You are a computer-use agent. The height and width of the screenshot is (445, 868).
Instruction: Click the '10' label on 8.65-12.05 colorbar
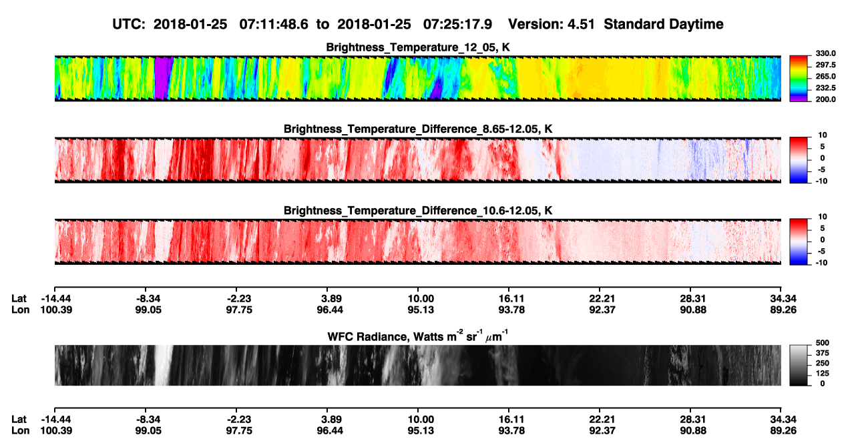click(822, 135)
